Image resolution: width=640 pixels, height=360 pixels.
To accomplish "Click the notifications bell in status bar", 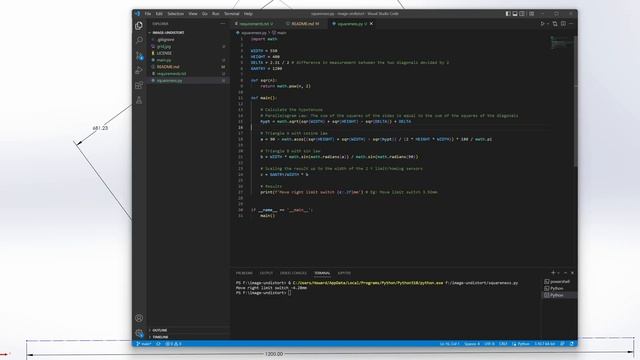I will tap(571, 344).
